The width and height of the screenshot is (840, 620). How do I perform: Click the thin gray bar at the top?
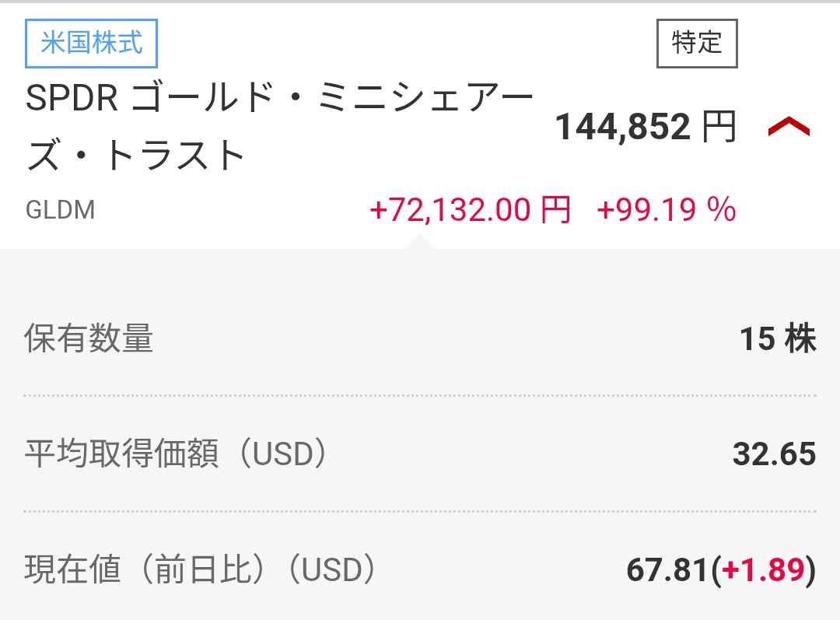(420, 2)
